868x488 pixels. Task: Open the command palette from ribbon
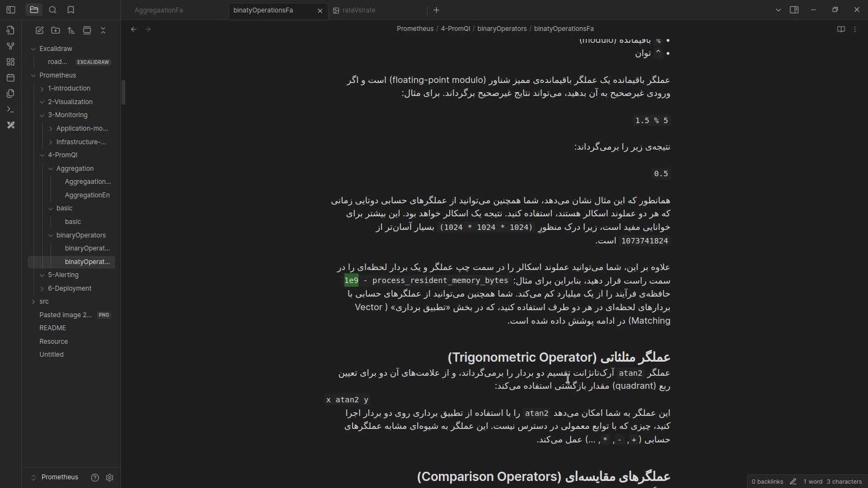coord(10,110)
